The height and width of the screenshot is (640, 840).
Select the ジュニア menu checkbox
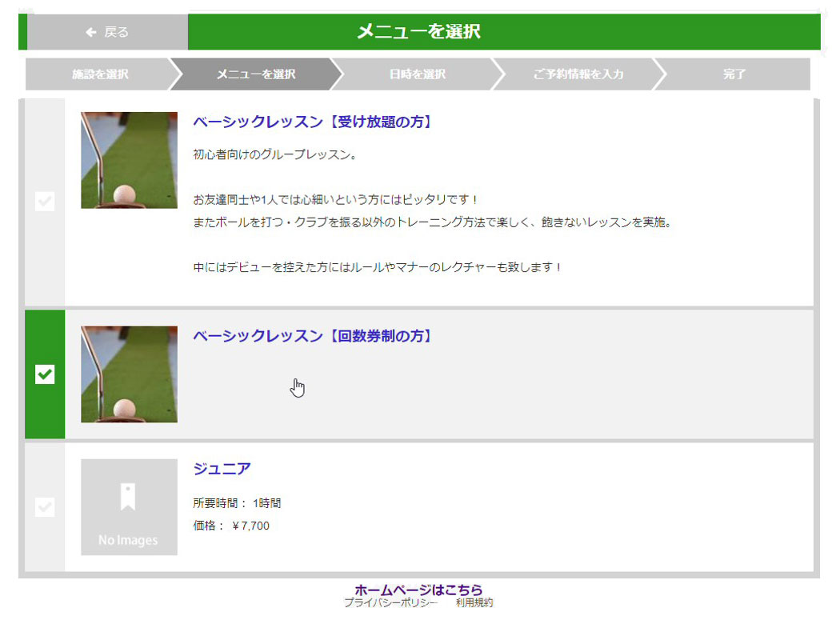45,507
